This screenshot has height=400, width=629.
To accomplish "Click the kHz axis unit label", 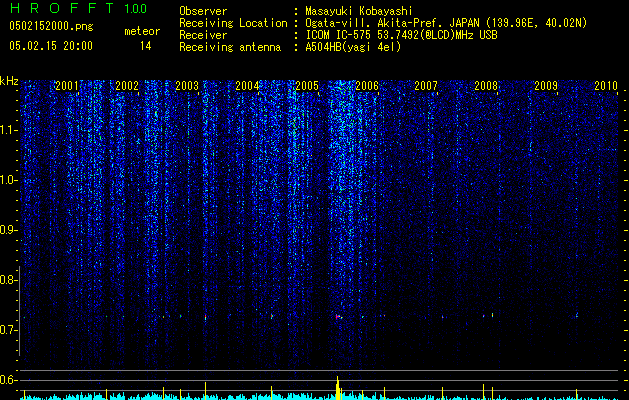I will (9, 81).
